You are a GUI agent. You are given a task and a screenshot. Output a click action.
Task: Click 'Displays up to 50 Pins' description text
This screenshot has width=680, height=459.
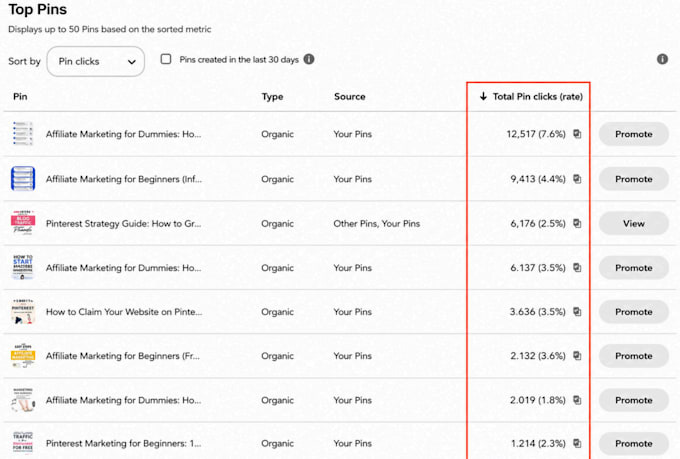pyautogui.click(x=109, y=30)
